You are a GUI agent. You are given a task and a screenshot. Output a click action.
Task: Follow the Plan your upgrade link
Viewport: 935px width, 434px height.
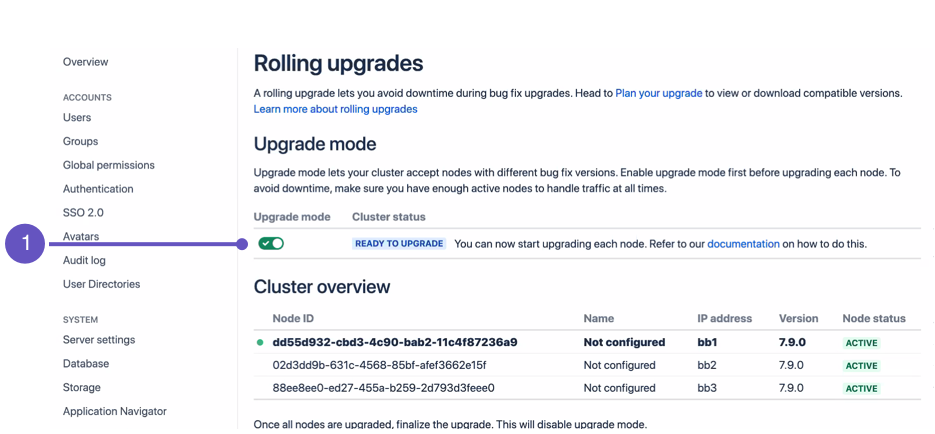[x=658, y=93]
